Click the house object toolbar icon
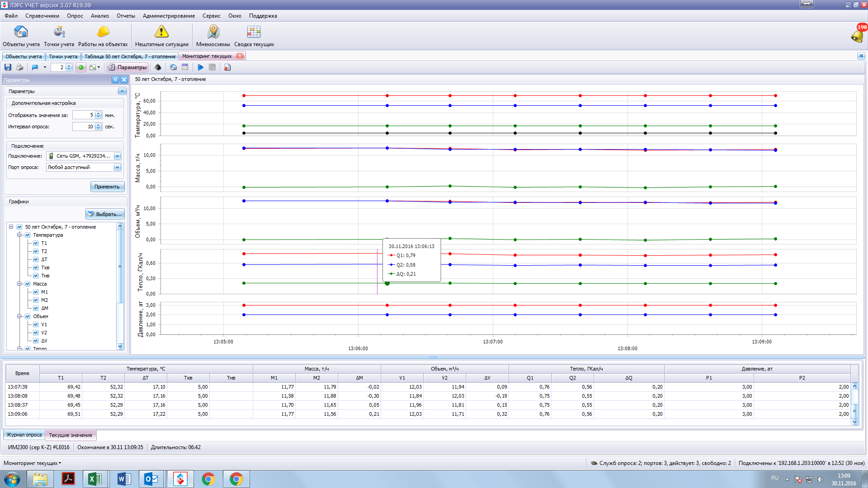 pyautogui.click(x=173, y=67)
